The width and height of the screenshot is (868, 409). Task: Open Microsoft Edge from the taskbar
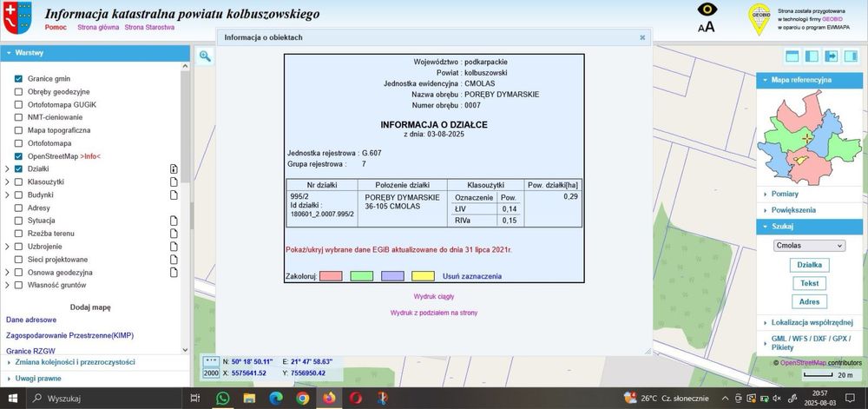click(x=276, y=398)
